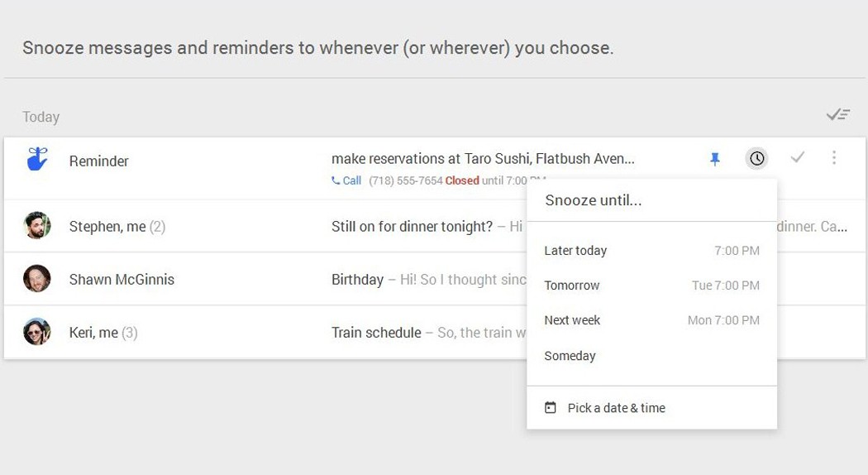This screenshot has height=475, width=868.
Task: Click the Reminder finger-string icon
Action: (x=37, y=159)
